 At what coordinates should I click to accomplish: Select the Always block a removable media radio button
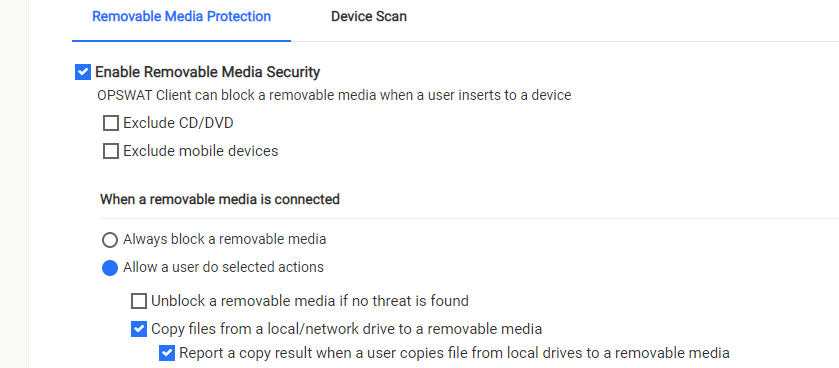(x=110, y=240)
